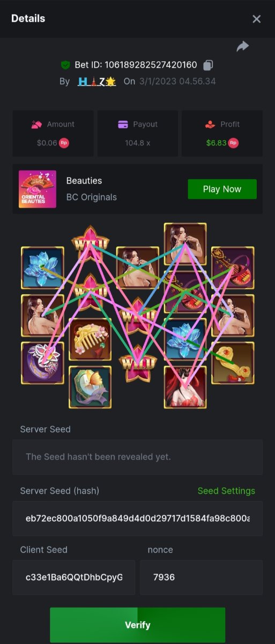
Task: Select the Client Seed field
Action: point(74,577)
